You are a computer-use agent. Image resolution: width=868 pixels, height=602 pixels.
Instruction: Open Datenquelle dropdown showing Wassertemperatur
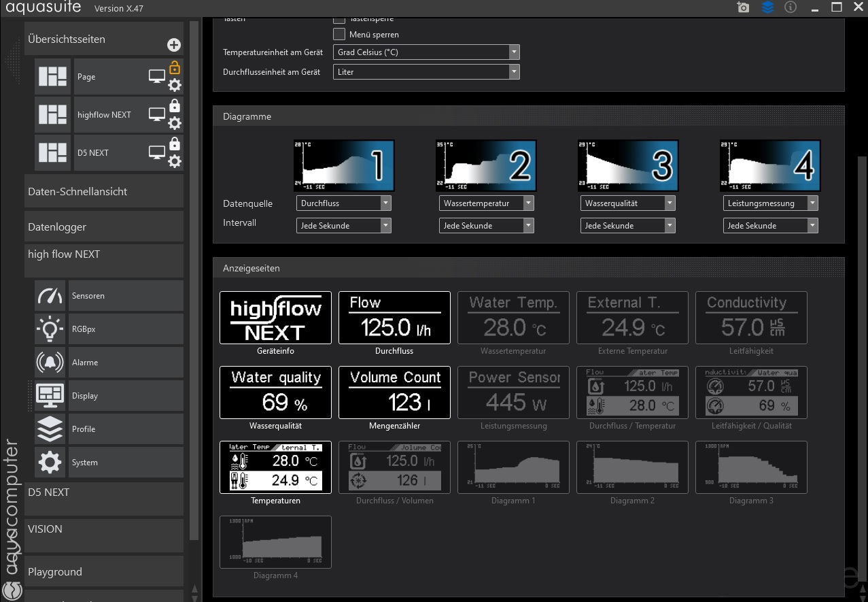[x=487, y=203]
